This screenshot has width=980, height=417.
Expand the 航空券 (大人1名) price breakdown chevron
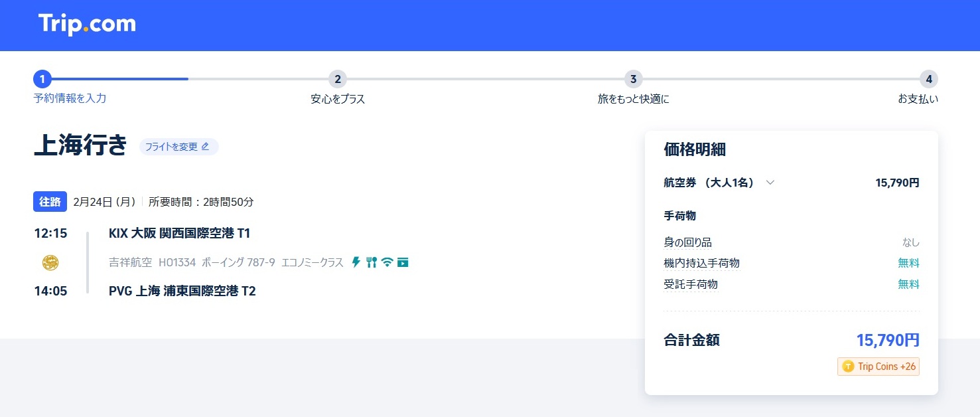tap(770, 183)
